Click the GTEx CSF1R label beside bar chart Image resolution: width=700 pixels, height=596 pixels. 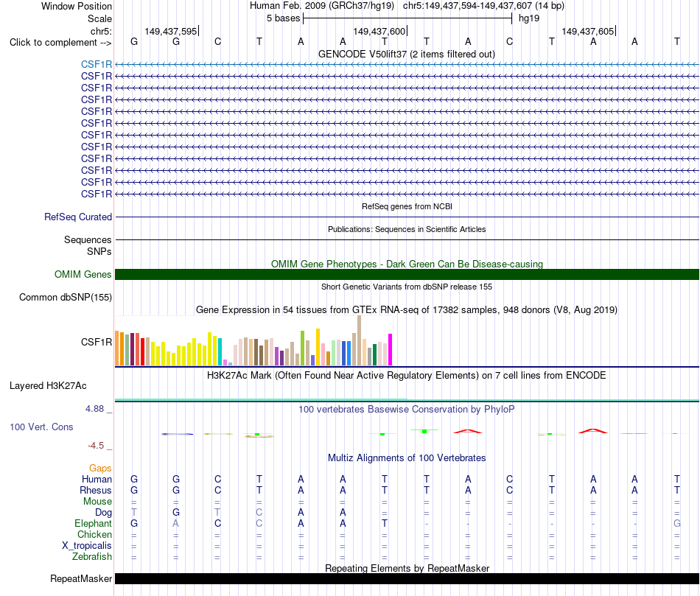tap(97, 342)
